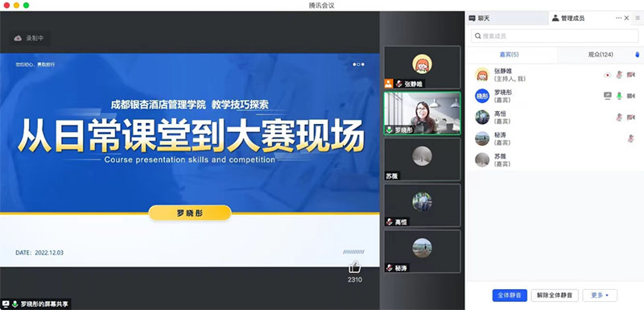Image resolution: width=644 pixels, height=310 pixels.
Task: Switch to the 观众(124) tab
Action: tap(601, 55)
